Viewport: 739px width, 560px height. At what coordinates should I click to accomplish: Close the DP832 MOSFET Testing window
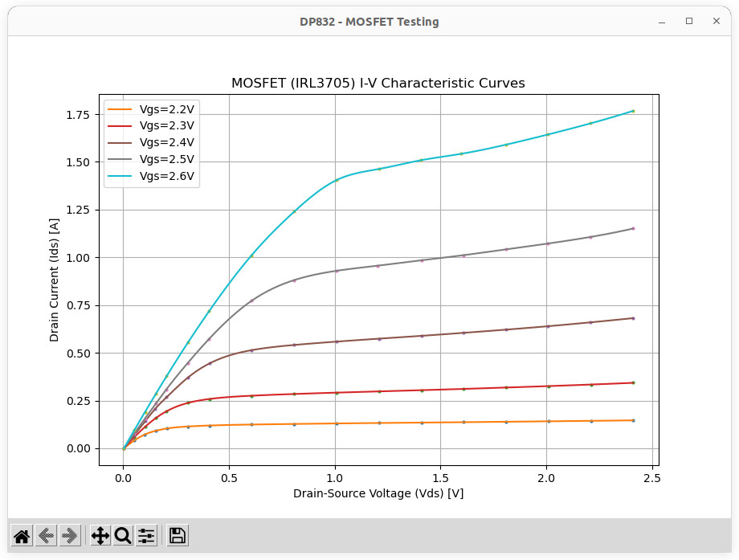pyautogui.click(x=716, y=22)
